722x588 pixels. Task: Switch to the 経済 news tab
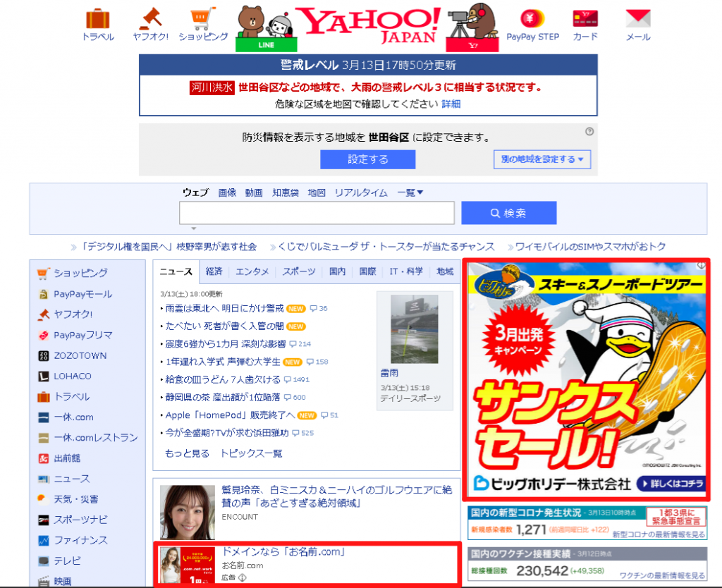coord(214,271)
